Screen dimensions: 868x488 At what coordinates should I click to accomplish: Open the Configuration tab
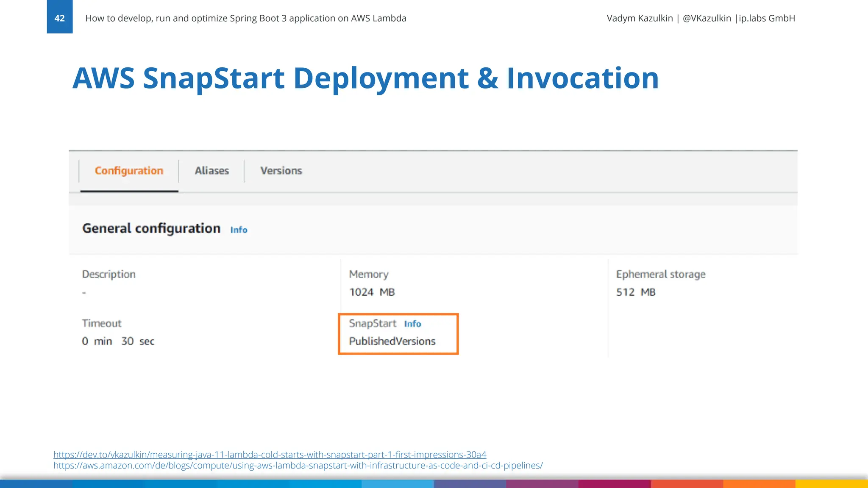click(x=129, y=171)
